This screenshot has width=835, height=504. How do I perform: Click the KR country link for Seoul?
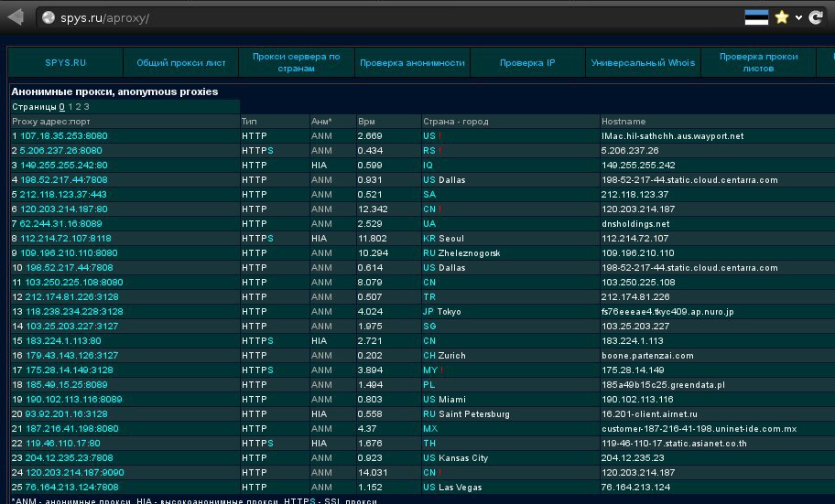[428, 239]
